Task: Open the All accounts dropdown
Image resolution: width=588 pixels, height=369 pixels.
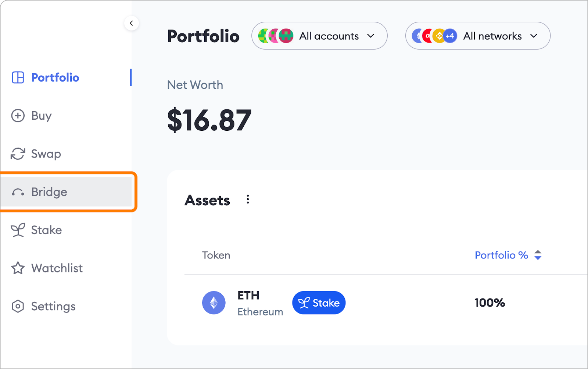Action: (319, 36)
